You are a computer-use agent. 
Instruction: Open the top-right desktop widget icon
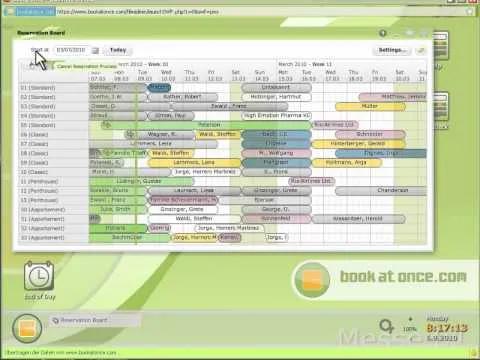[x=441, y=46]
